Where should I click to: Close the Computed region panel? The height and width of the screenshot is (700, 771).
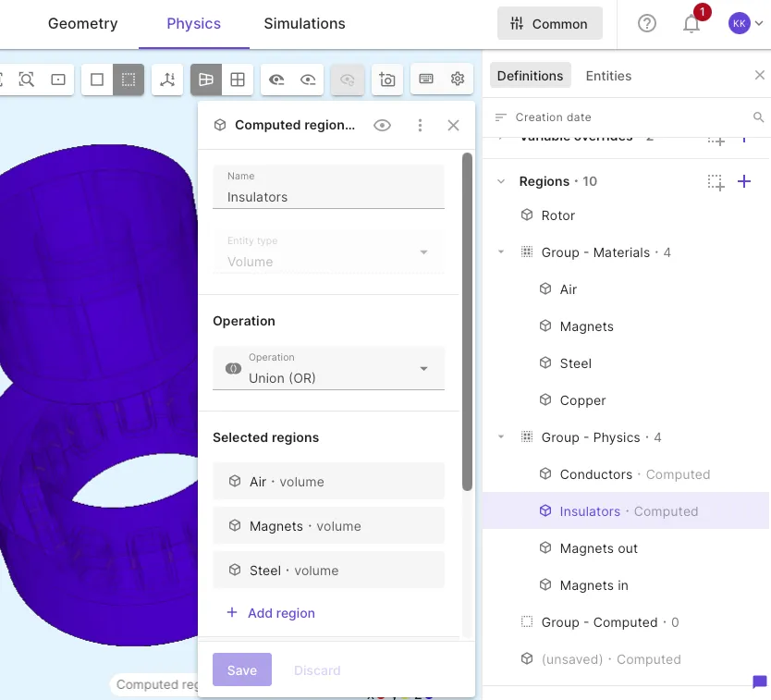(453, 126)
